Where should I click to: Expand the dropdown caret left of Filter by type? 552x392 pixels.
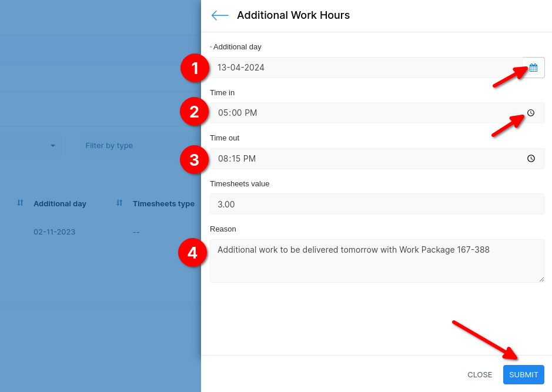(52, 146)
